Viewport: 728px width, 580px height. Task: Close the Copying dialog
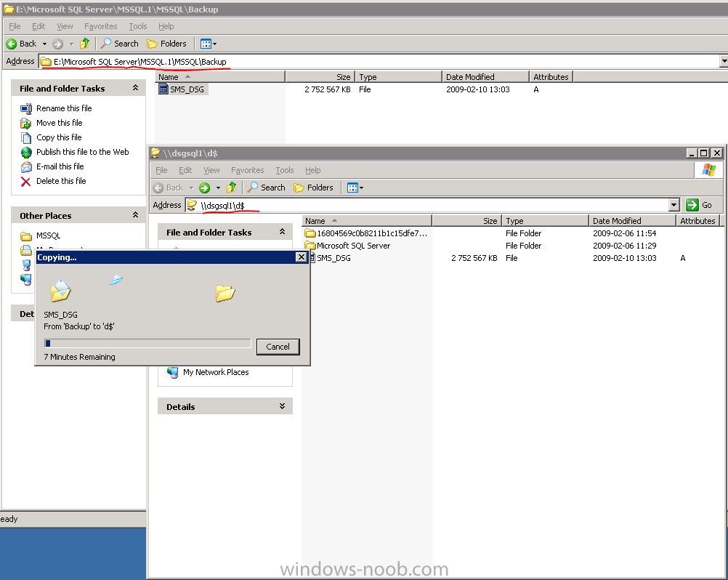tap(302, 257)
